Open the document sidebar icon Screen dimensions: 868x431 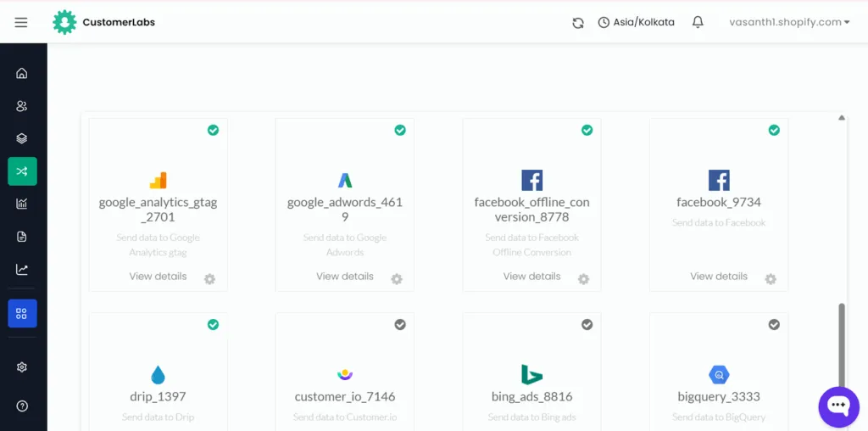[21, 237]
